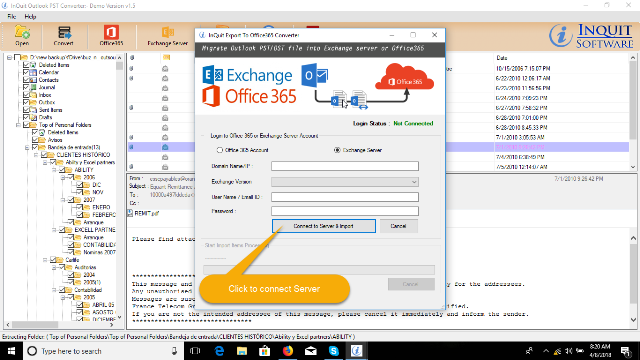Click the Office365 toolbar icon
Screen dimensions: 640x360
tap(111, 36)
